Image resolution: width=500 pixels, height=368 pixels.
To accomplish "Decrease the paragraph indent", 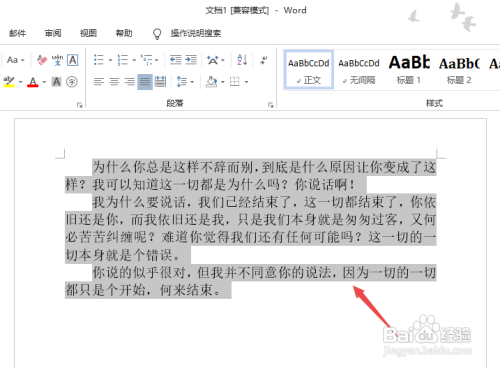I will (x=175, y=60).
